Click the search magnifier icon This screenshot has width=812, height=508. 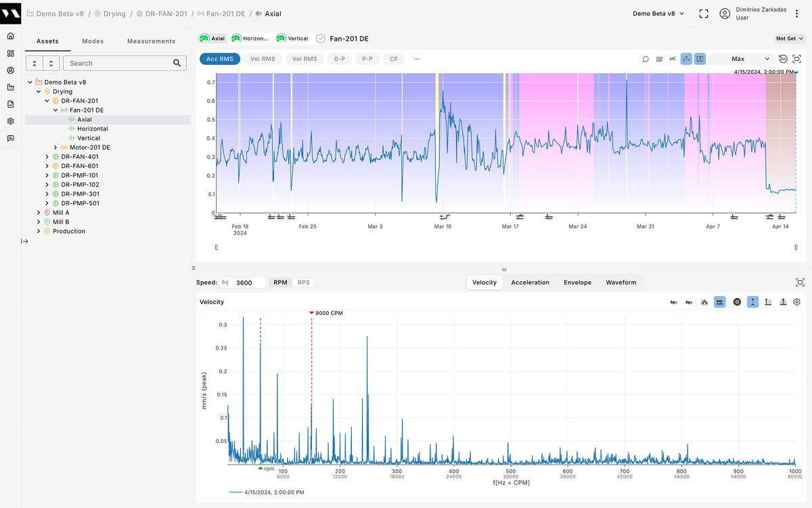click(x=177, y=63)
